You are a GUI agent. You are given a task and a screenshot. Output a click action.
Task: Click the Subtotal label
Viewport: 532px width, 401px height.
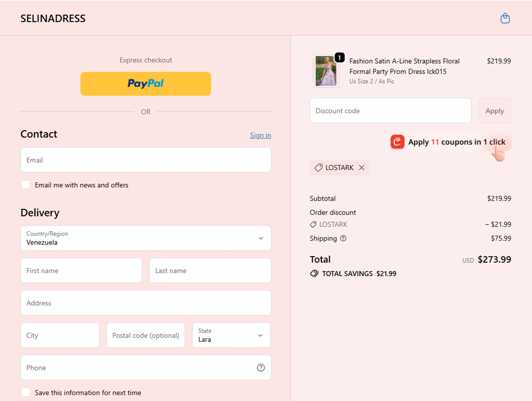[x=322, y=198]
